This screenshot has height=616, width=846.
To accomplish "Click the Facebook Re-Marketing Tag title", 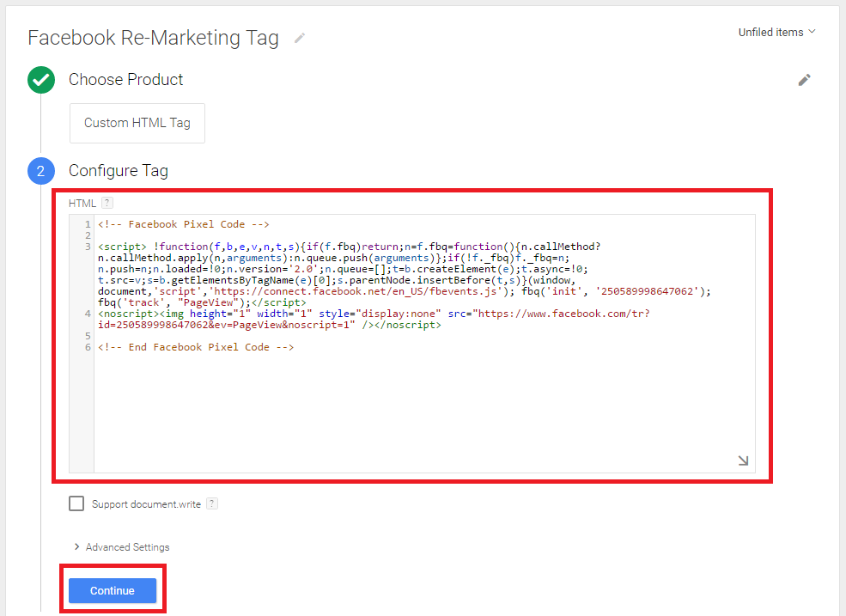I will click(x=153, y=38).
